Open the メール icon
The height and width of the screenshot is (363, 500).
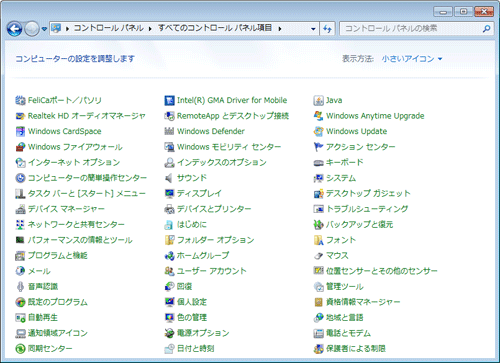pos(20,271)
